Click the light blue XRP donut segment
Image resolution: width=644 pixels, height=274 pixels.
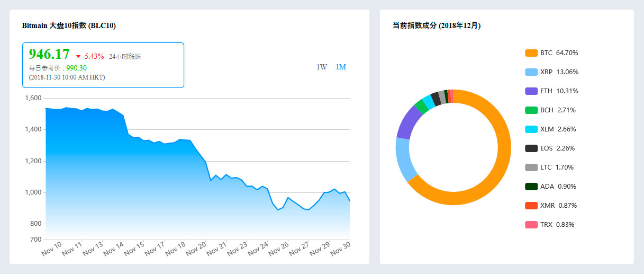403,158
